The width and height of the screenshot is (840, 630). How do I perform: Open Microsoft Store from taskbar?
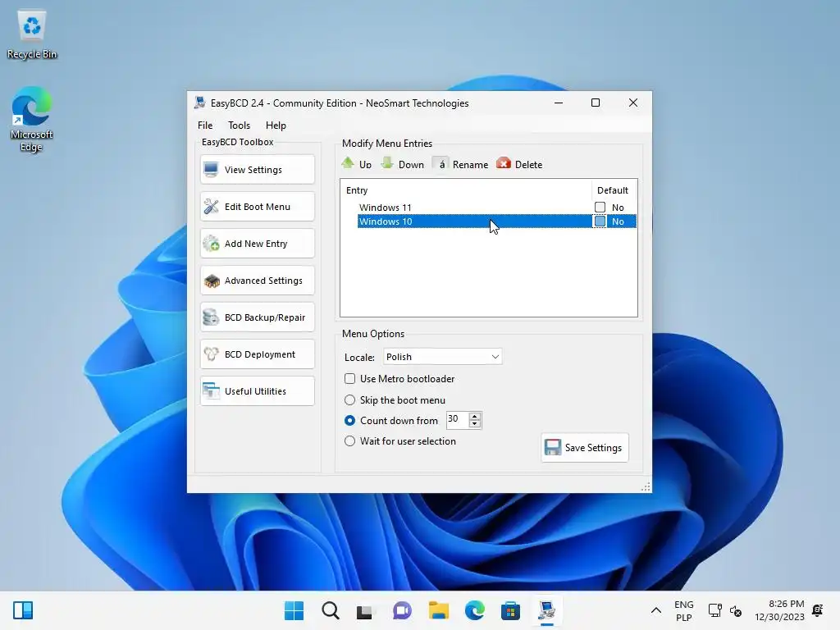coord(510,610)
